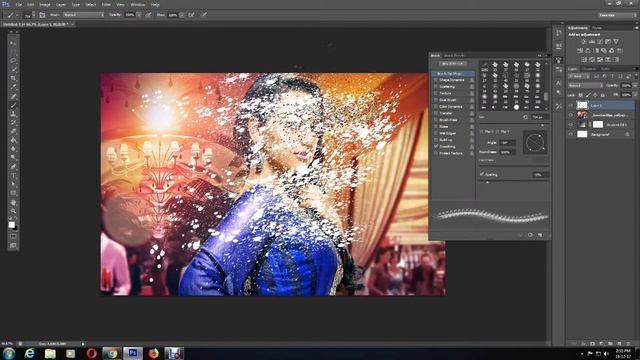Enable the Shape Dynamics checkbox
Viewport: 640px width, 360px height.
(436, 80)
